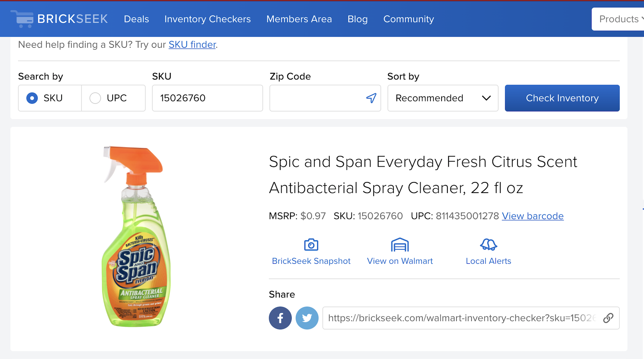Image resolution: width=644 pixels, height=359 pixels.
Task: Open the SKU finder link
Action: (x=192, y=44)
